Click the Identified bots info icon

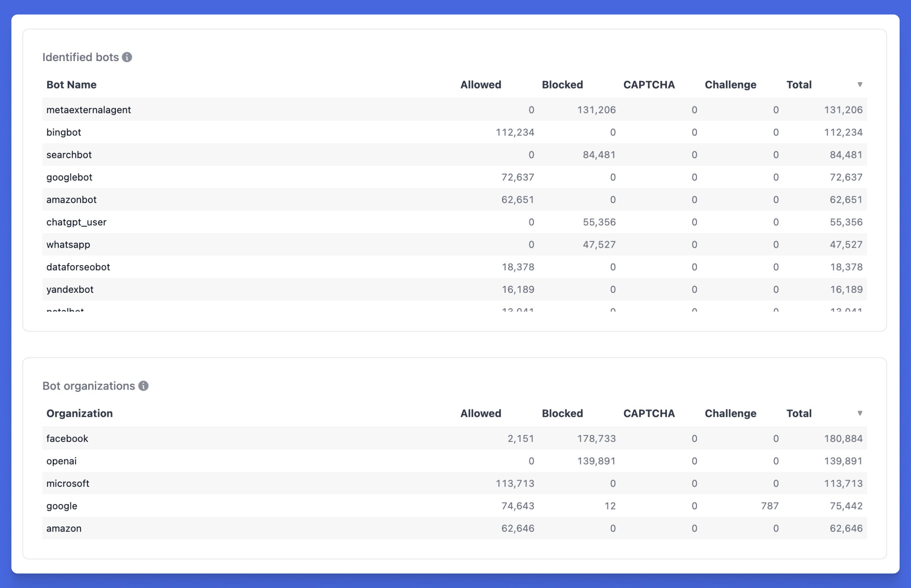(x=127, y=57)
